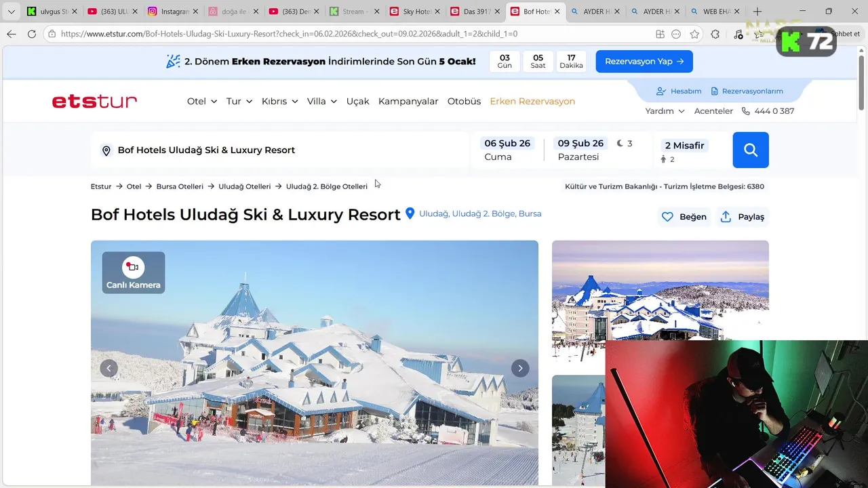Click the browser address bar URL
The height and width of the screenshot is (488, 868).
(x=289, y=34)
